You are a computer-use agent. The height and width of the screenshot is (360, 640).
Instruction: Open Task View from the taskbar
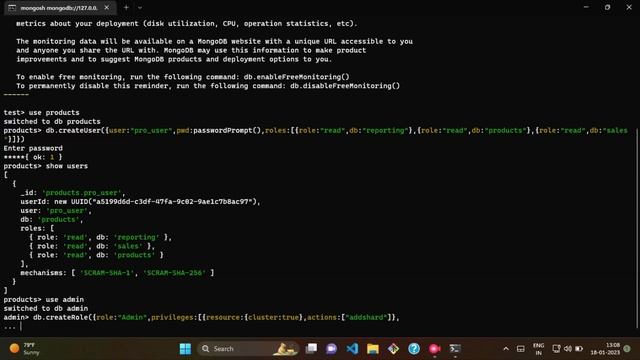tap(311, 348)
